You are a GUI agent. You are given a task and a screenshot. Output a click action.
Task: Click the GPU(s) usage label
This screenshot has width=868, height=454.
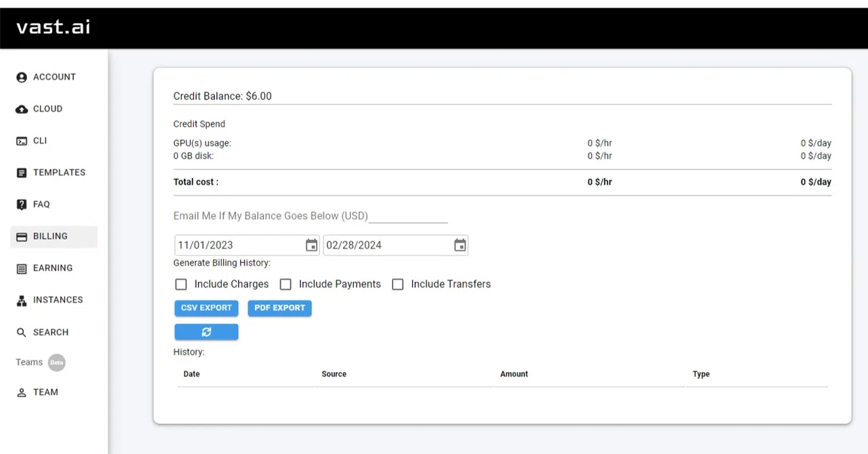202,144
